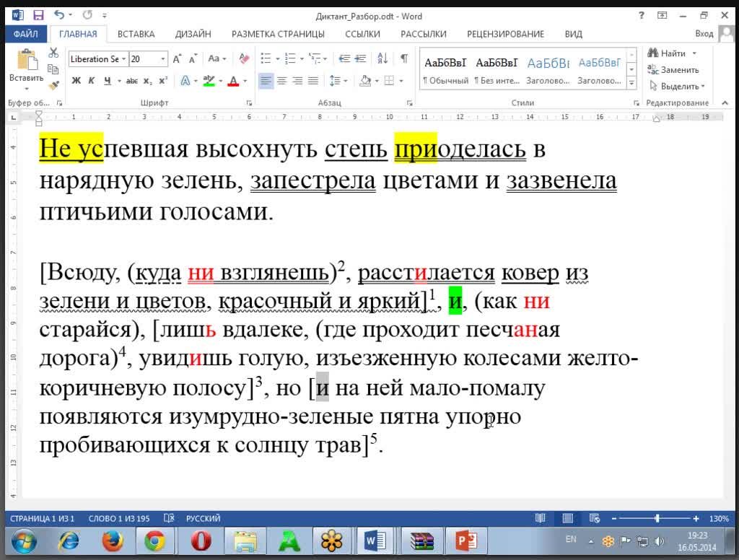The height and width of the screenshot is (560, 739).
Task: Click the Save icon in the quick access toolbar
Action: click(38, 15)
